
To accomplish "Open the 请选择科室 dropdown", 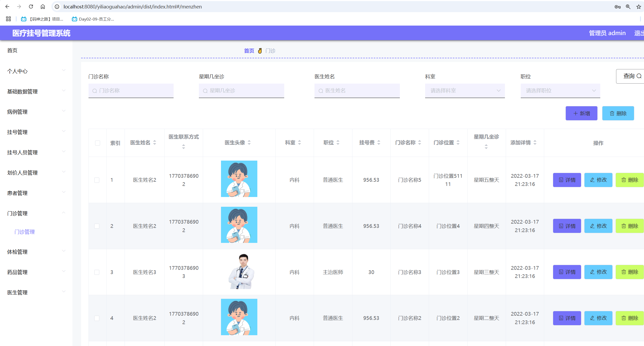I will 465,91.
